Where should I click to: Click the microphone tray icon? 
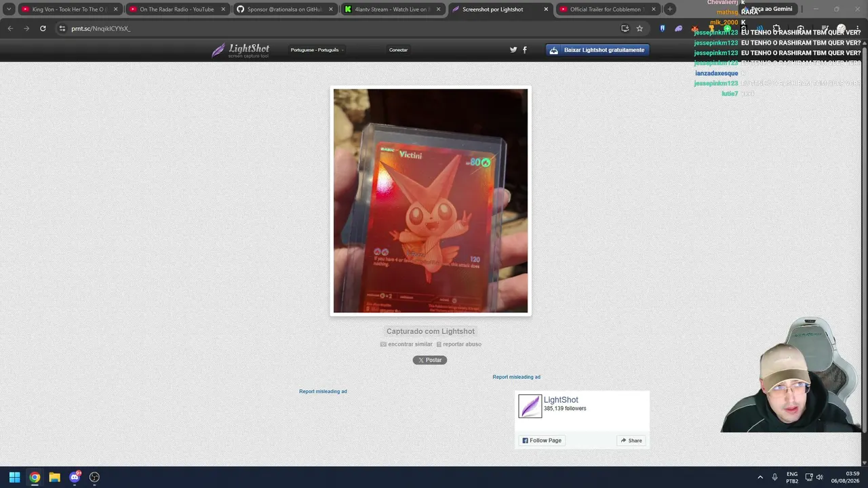(774, 477)
